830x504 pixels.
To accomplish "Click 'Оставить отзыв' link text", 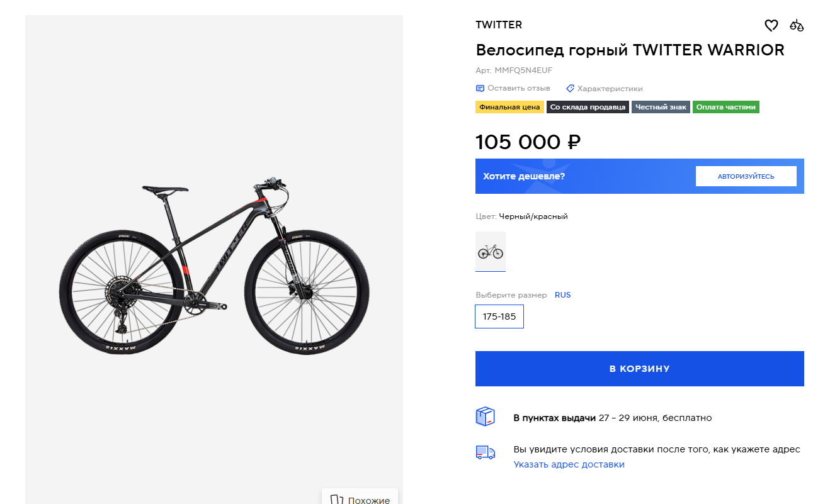I will tap(518, 88).
